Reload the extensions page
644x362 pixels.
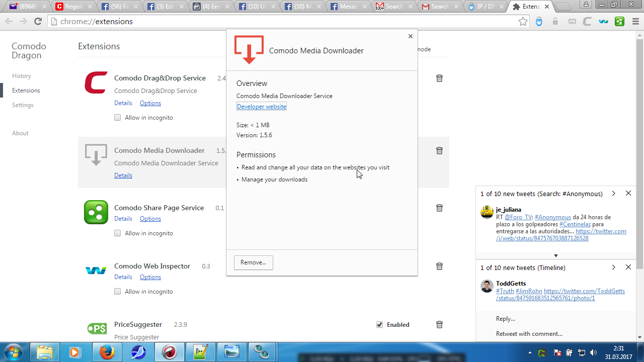point(38,22)
